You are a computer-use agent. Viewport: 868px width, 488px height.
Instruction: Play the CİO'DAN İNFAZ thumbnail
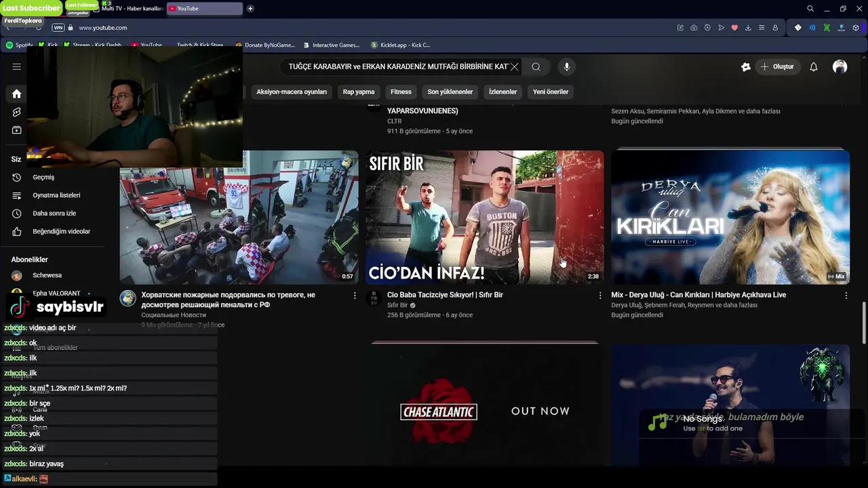click(485, 217)
